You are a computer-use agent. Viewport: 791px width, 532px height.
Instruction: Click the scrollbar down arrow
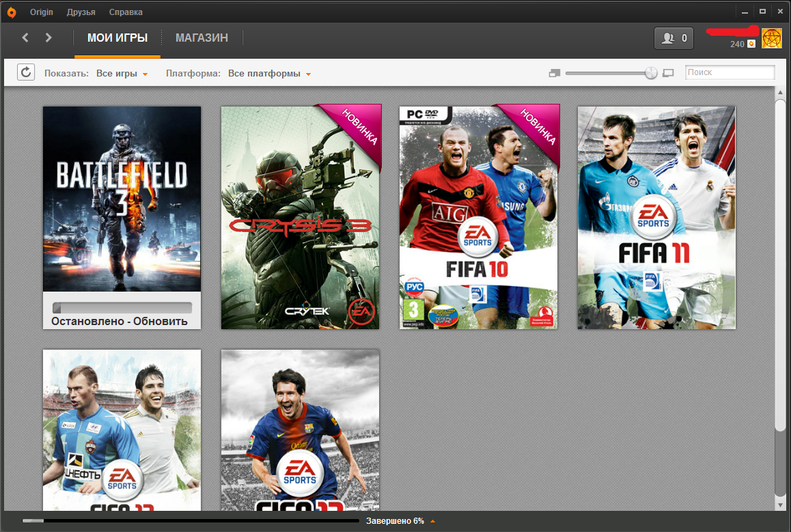[x=780, y=505]
